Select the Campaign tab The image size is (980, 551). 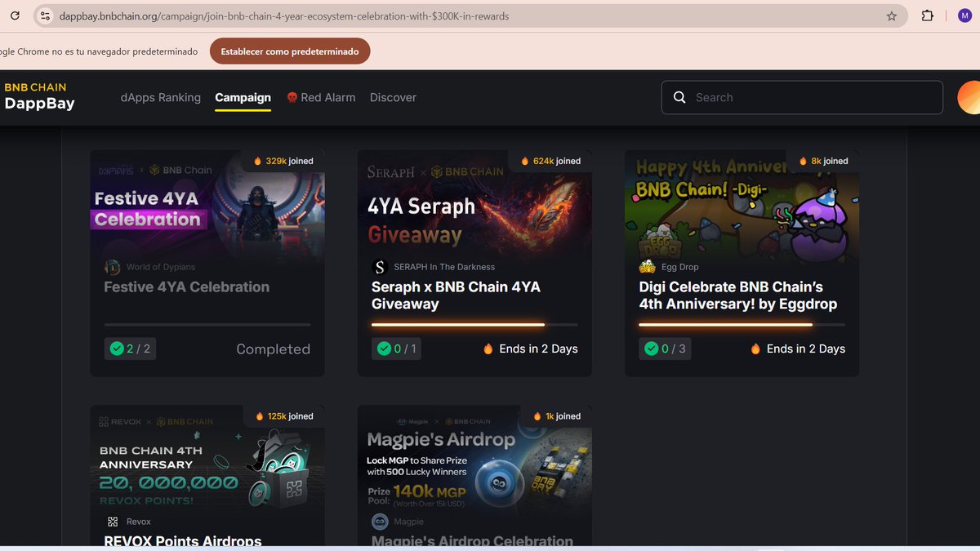(x=243, y=97)
